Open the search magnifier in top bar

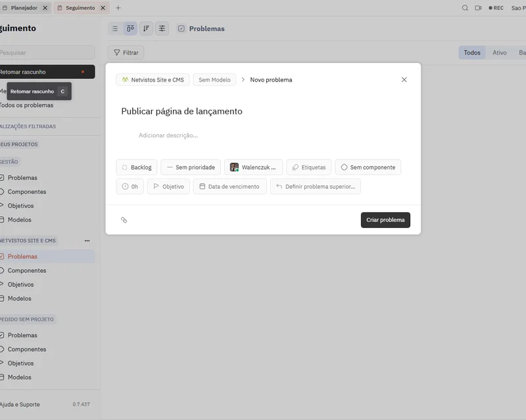tap(465, 8)
